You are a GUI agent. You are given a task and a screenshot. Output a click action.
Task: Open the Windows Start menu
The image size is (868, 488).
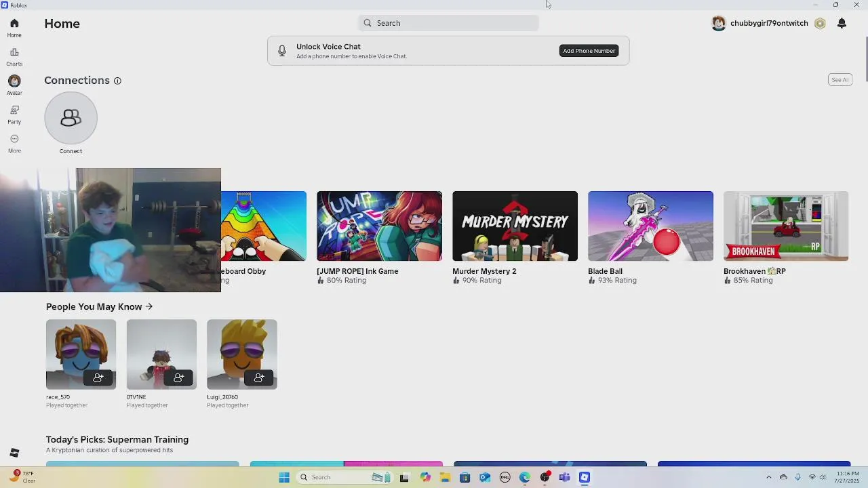tap(284, 477)
